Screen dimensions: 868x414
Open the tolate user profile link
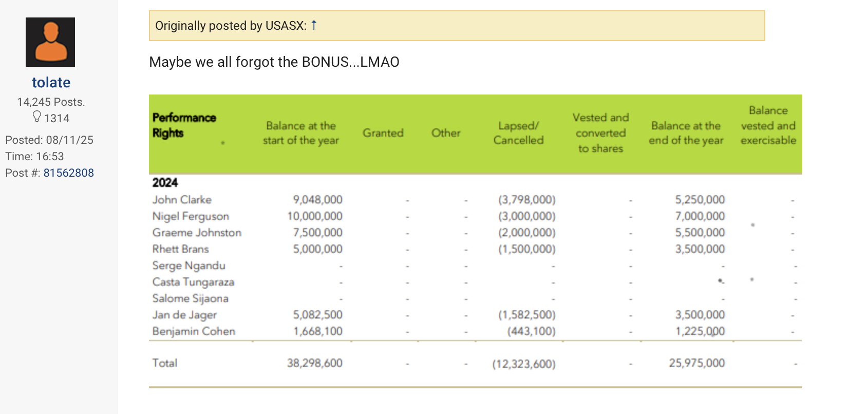pos(51,82)
